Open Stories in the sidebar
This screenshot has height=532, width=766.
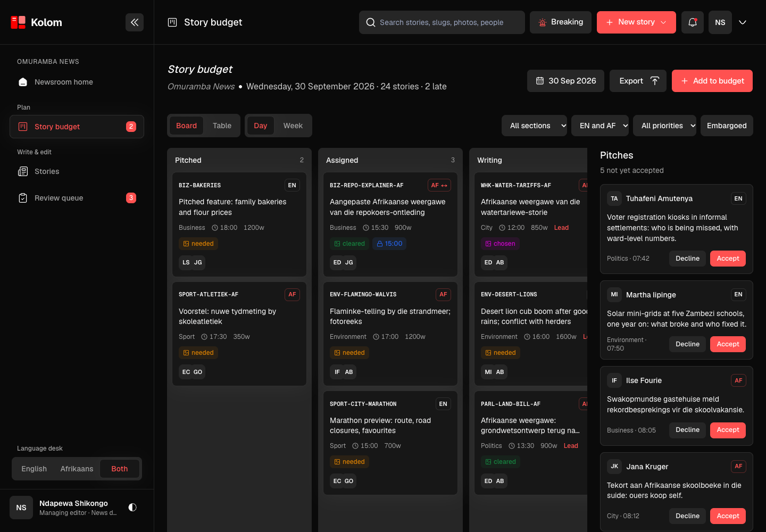[x=77, y=171]
